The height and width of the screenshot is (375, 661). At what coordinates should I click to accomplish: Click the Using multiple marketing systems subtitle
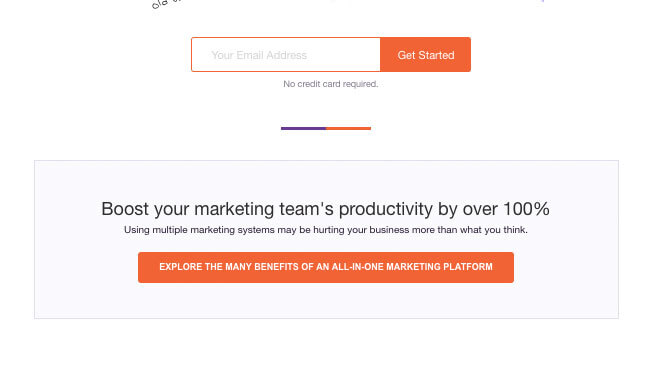(x=325, y=230)
